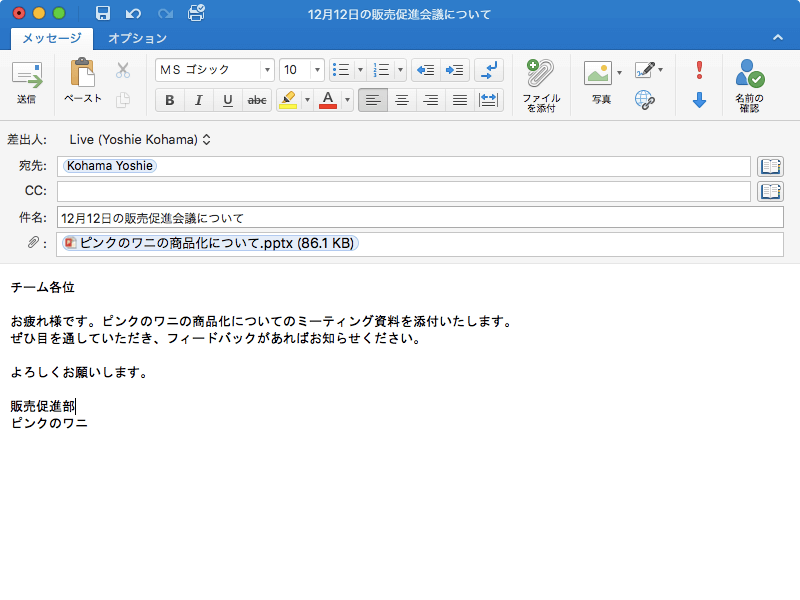Click the line starting with お疲れ様です

(x=261, y=321)
